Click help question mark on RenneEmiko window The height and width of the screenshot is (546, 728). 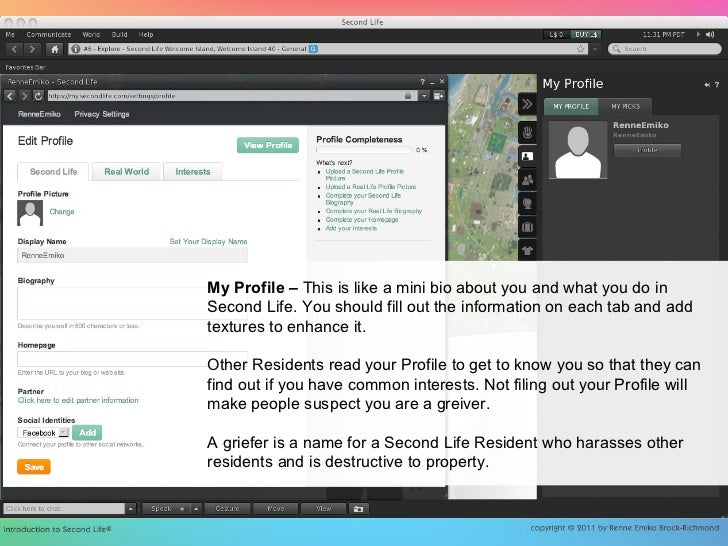422,82
